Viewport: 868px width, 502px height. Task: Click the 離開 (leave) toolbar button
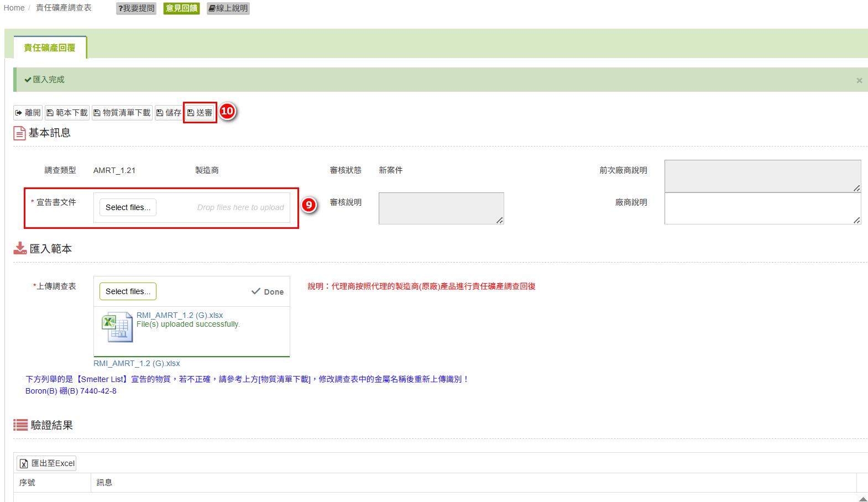(28, 113)
